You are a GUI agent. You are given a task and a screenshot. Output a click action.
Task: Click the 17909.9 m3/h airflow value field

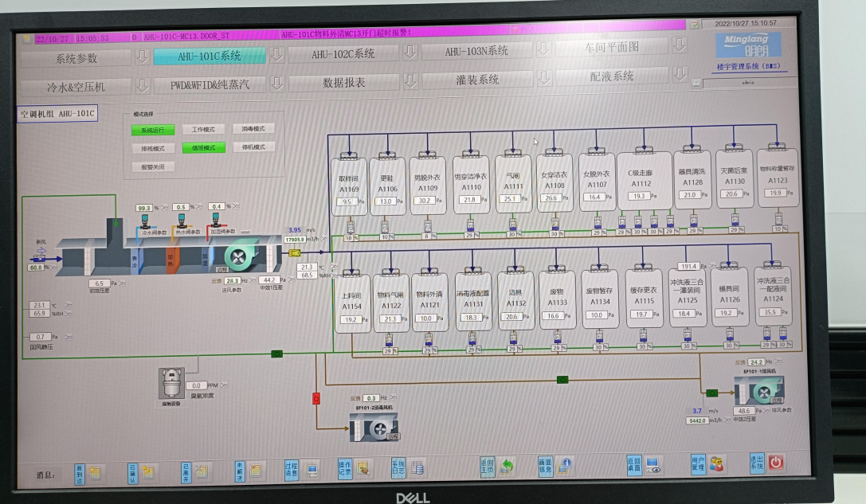tap(295, 238)
